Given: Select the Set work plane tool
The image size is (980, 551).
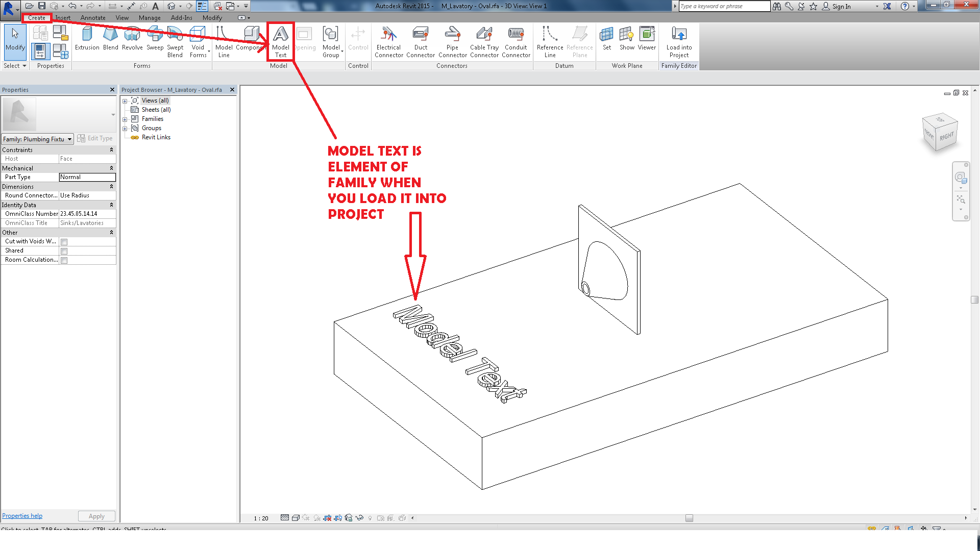Looking at the screenshot, I should pyautogui.click(x=607, y=41).
